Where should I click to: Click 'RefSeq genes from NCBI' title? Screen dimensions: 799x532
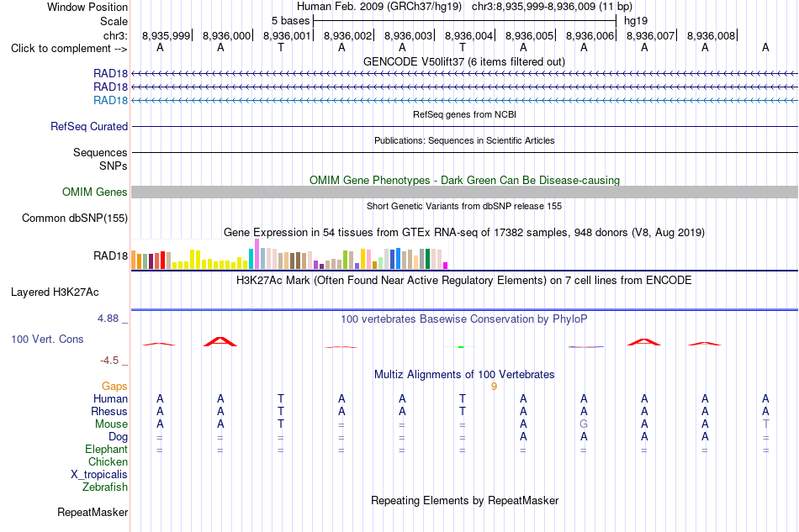pos(464,114)
